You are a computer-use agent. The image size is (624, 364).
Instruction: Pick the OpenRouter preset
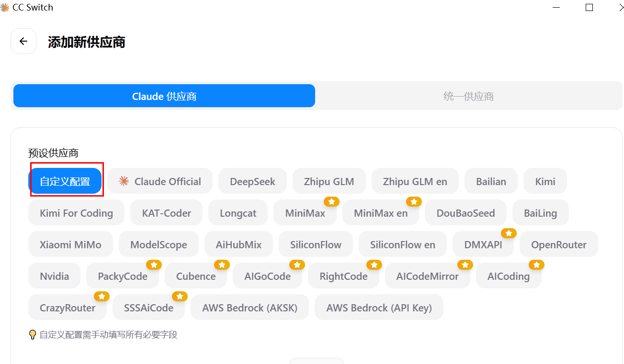pos(559,244)
